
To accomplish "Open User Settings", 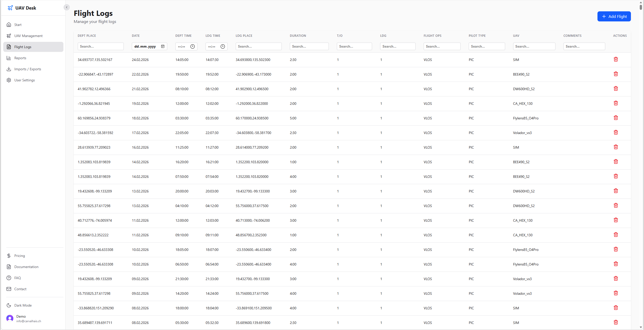I will [x=33, y=80].
